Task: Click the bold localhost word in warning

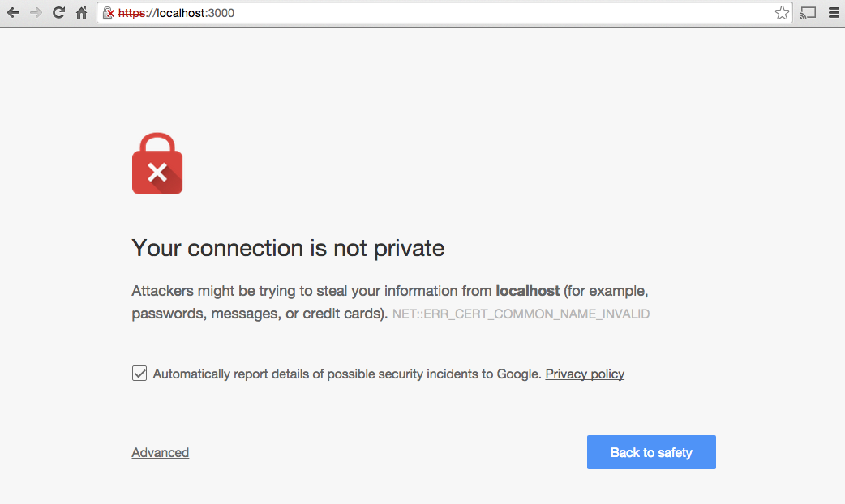Action: (x=528, y=290)
